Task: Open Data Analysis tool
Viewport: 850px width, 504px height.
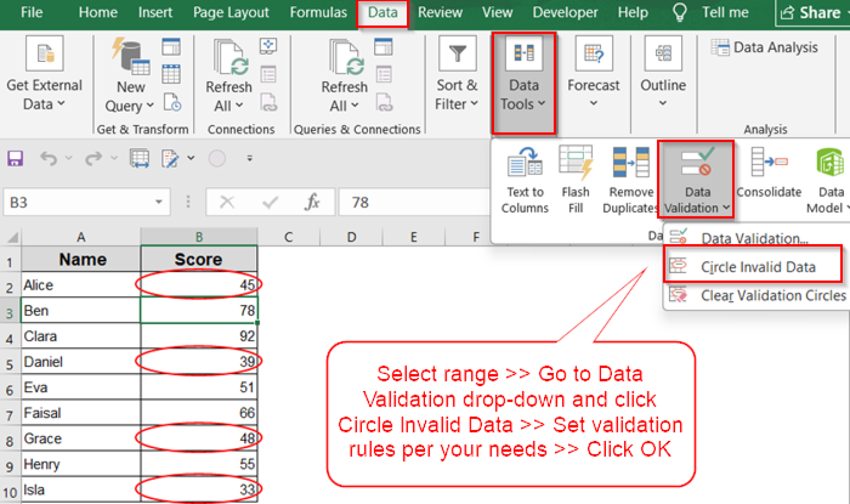Action: click(765, 48)
